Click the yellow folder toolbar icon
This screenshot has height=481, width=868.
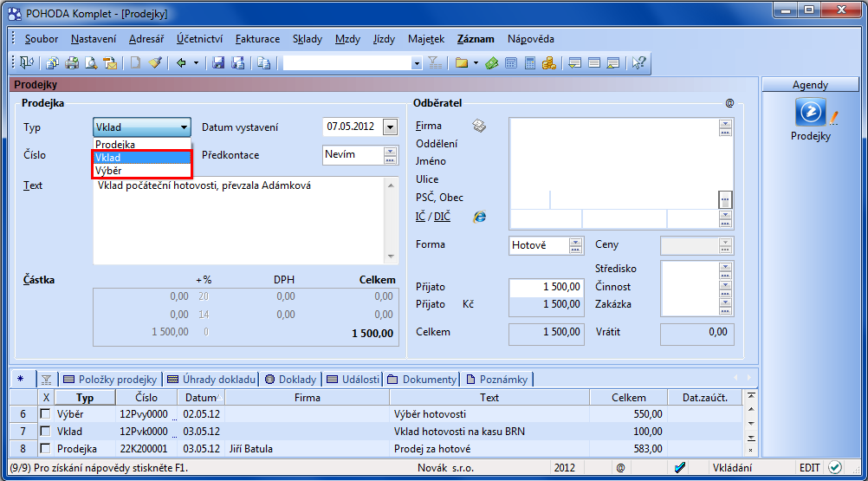461,63
